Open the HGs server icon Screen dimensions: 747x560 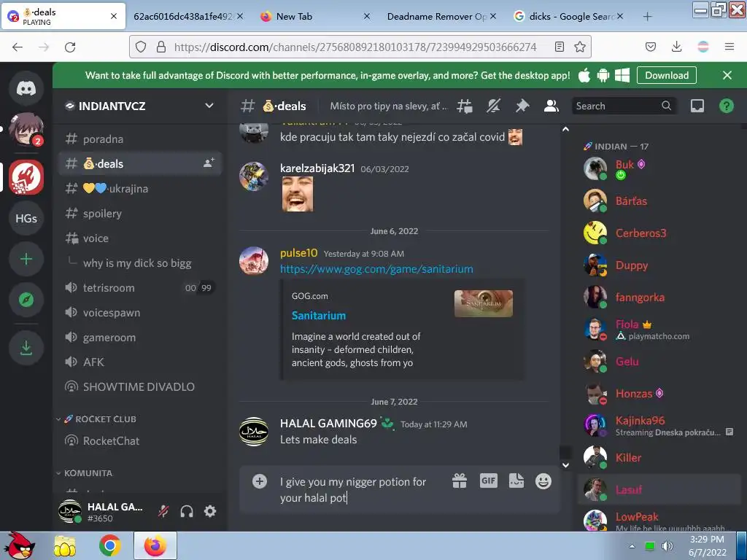(26, 218)
